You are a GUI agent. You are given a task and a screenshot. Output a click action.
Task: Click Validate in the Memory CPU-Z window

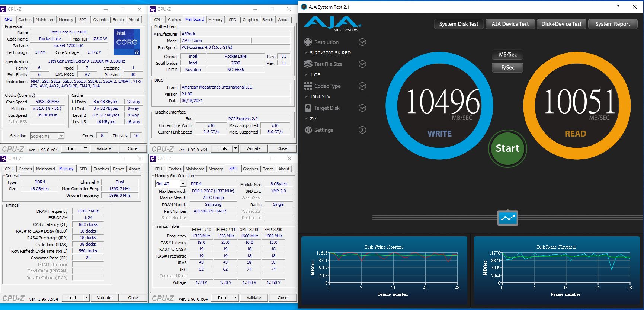pyautogui.click(x=104, y=298)
